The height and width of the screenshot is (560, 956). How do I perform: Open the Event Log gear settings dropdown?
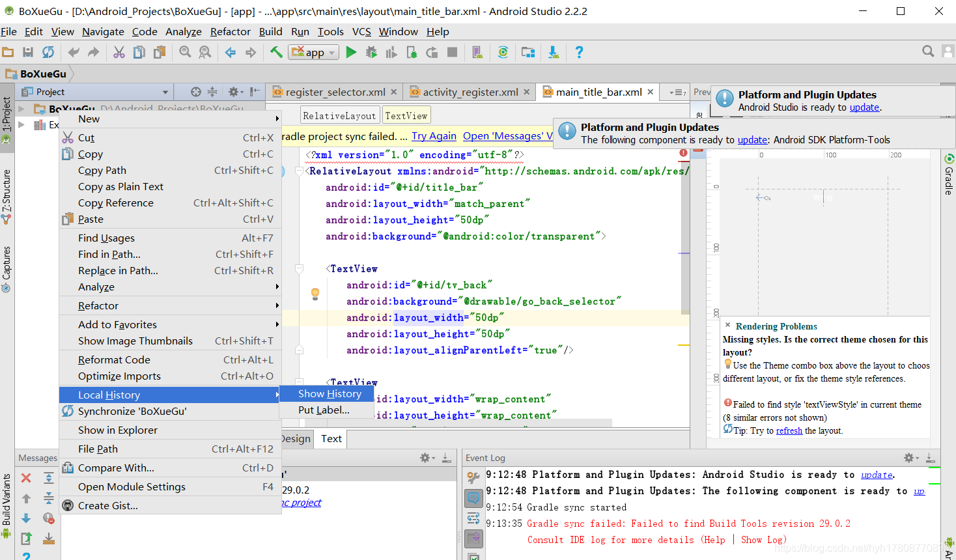coord(911,458)
